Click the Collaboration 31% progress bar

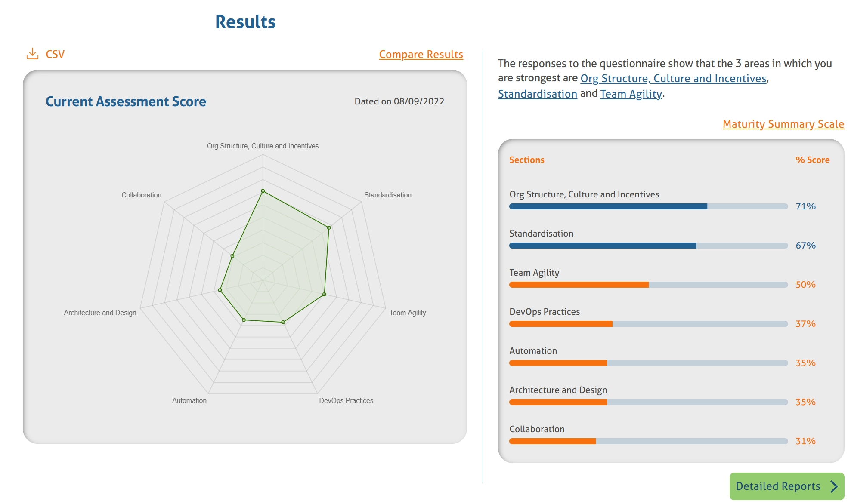coord(648,441)
